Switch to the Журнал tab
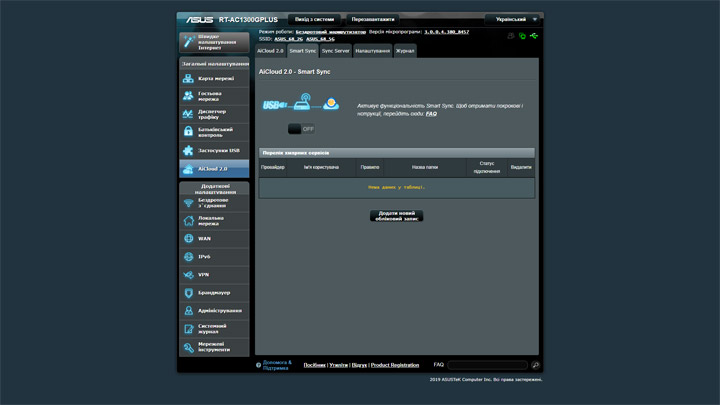This screenshot has width=720, height=405. pyautogui.click(x=405, y=51)
